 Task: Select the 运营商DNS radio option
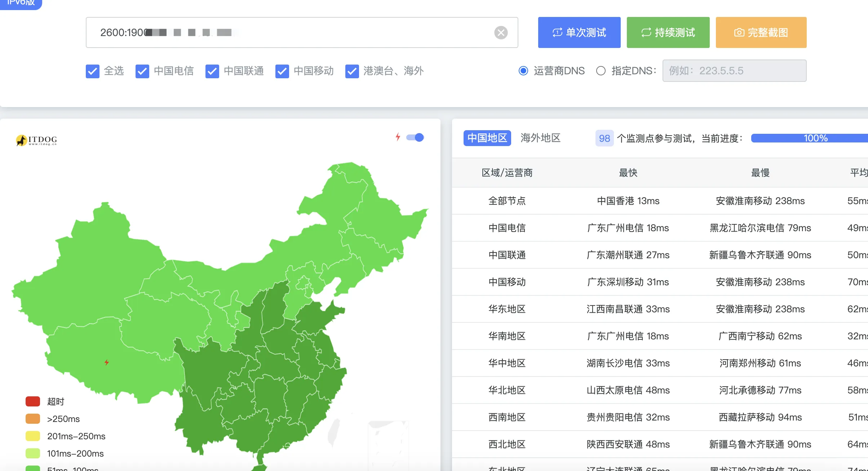523,71
